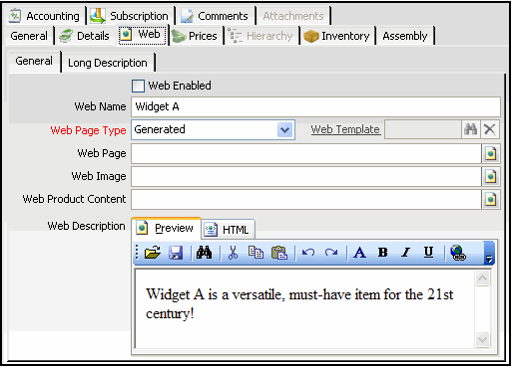Screen dimensions: 527x387
Task: Switch to the Prices tab
Action: tap(195, 36)
